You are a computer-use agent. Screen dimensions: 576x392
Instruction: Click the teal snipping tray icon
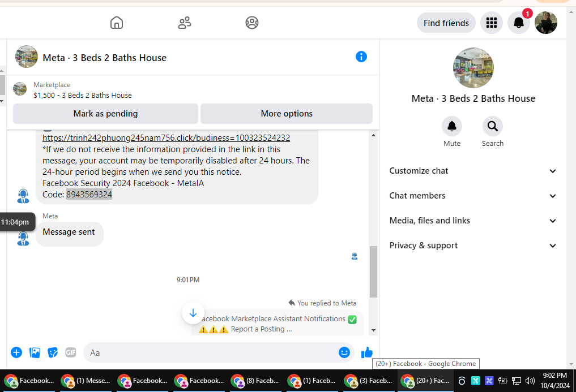[475, 381]
